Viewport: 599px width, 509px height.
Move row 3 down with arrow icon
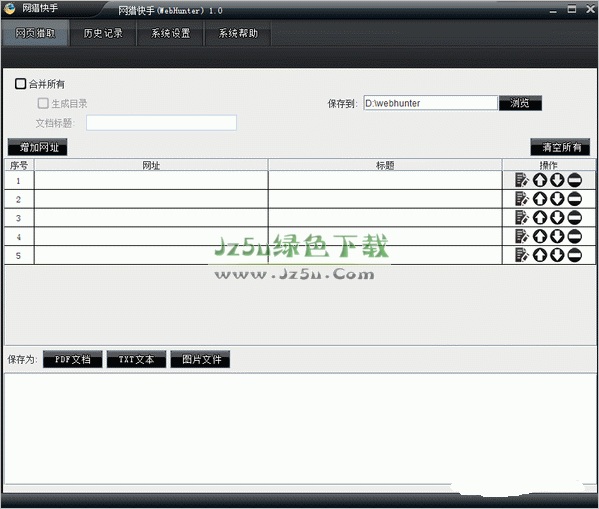pyautogui.click(x=557, y=217)
